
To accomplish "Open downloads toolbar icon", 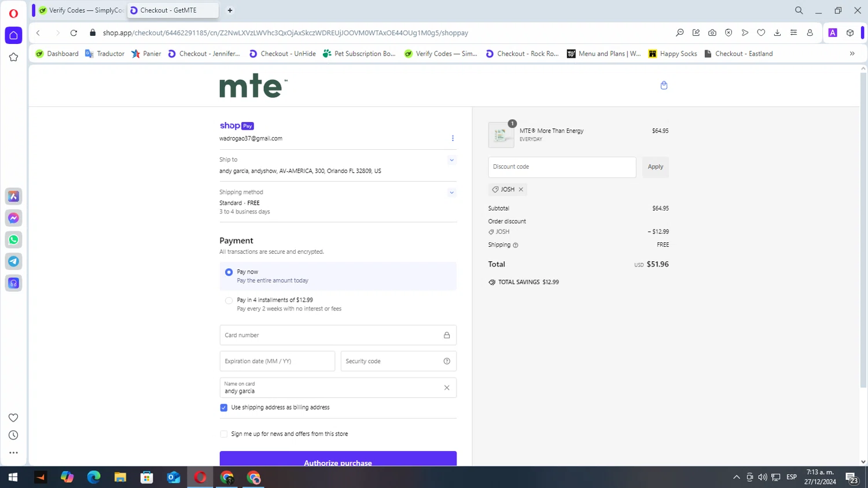I will point(777,33).
